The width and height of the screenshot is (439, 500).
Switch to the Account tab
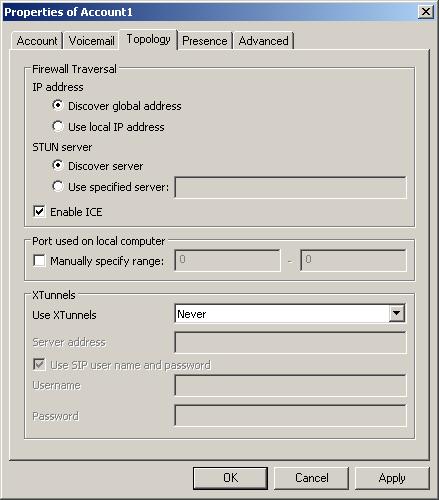click(x=37, y=41)
